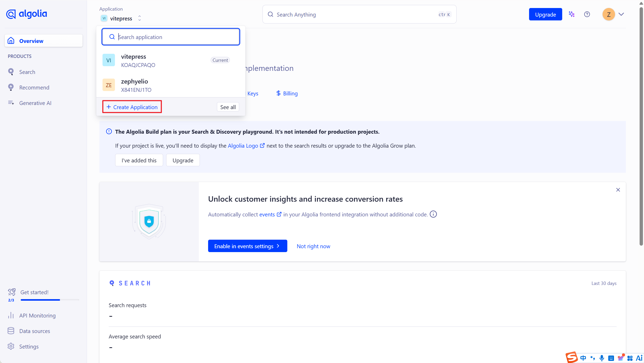Click the AI sparkle icon in header
The image size is (644, 363).
tap(572, 14)
